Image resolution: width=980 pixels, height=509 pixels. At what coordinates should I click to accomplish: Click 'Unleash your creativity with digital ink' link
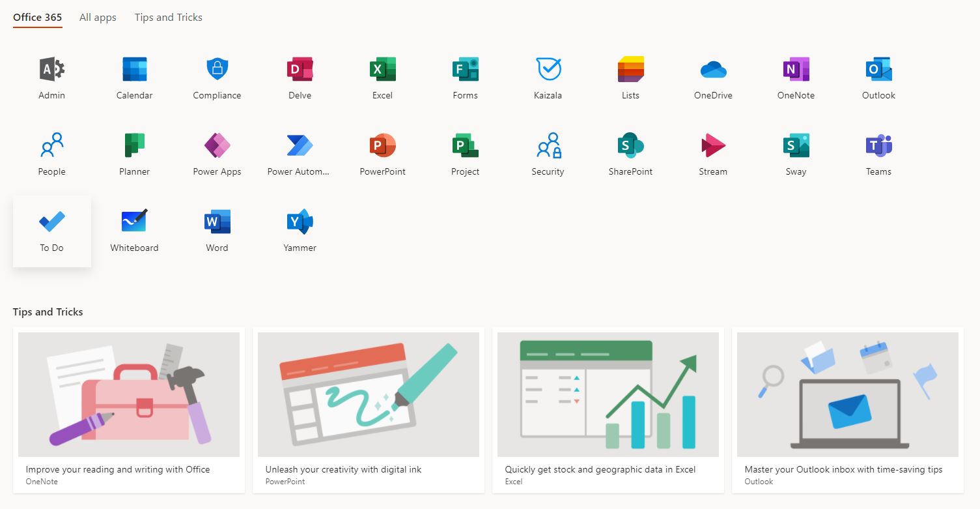[x=344, y=469]
